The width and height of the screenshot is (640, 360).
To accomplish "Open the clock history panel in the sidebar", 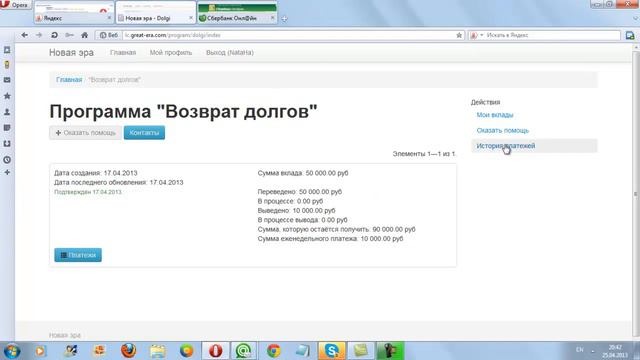I will (7, 160).
